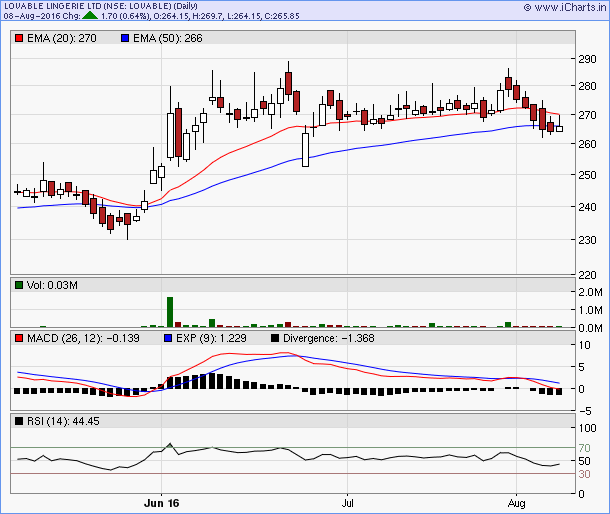Click the 250 price axis label

point(587,175)
